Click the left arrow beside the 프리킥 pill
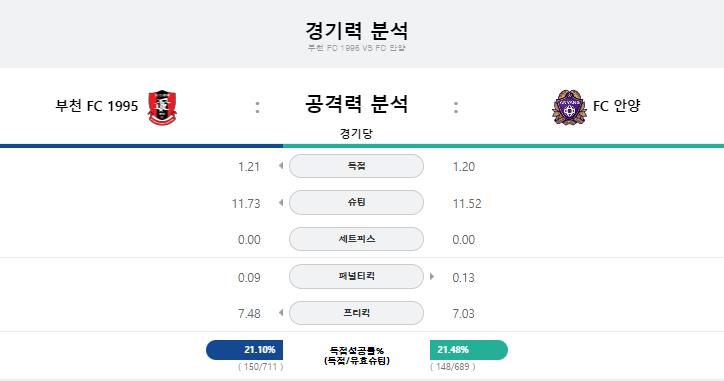The image size is (724, 381). tap(281, 313)
